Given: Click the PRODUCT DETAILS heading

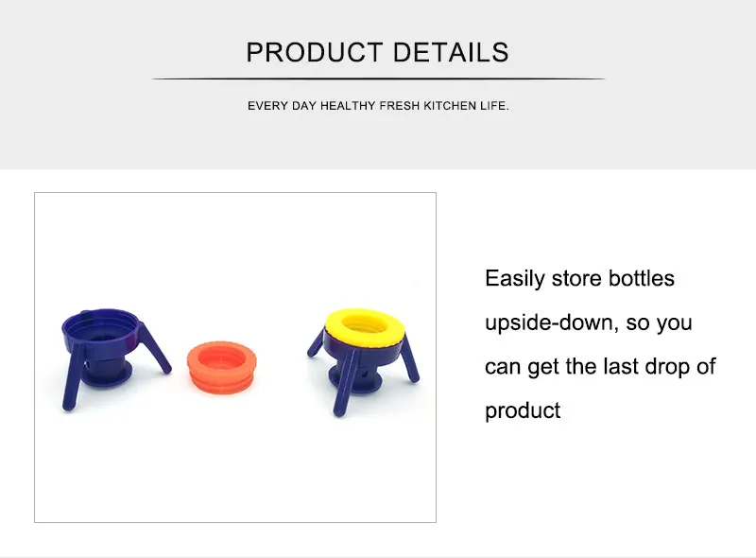Looking at the screenshot, I should 377,52.
